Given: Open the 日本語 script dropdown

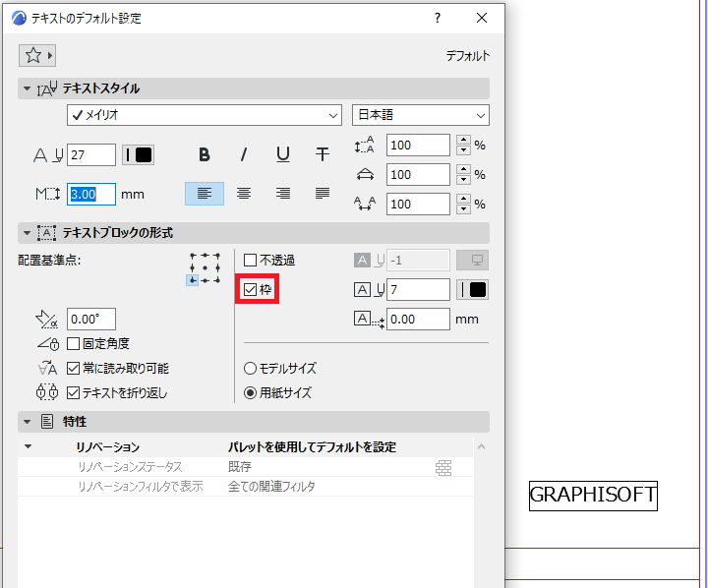Looking at the screenshot, I should coord(421,115).
